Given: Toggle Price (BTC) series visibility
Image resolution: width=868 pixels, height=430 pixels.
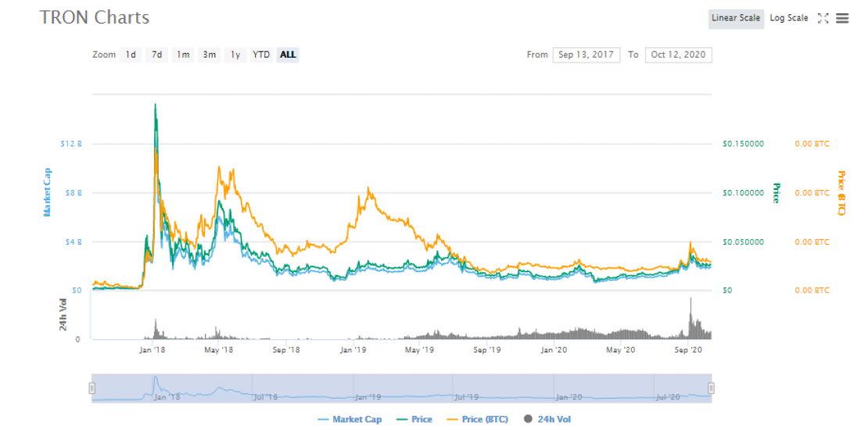Looking at the screenshot, I should coord(479,420).
